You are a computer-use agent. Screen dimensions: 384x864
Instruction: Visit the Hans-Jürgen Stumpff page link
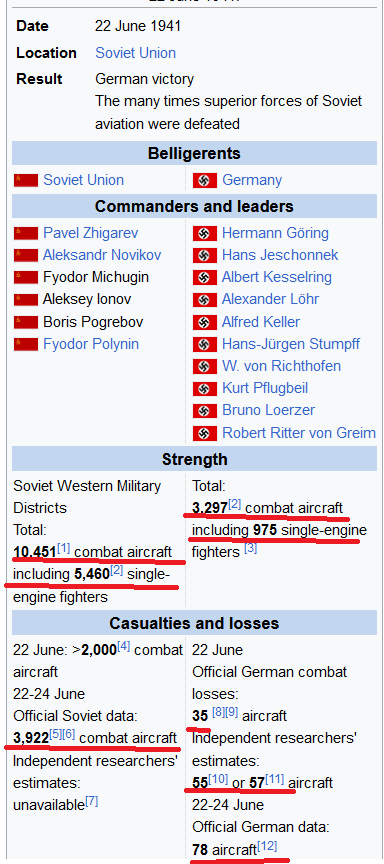(x=291, y=344)
